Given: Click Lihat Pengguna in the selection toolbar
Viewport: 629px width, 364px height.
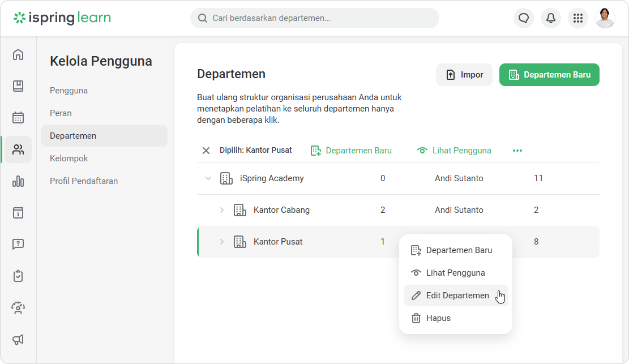Looking at the screenshot, I should [454, 151].
